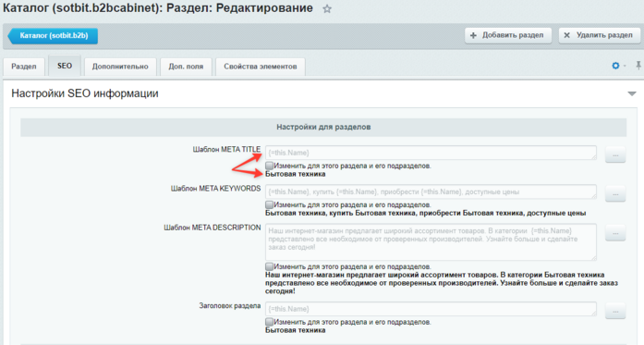
Task: Switch to the Раздел tab
Action: click(x=24, y=67)
